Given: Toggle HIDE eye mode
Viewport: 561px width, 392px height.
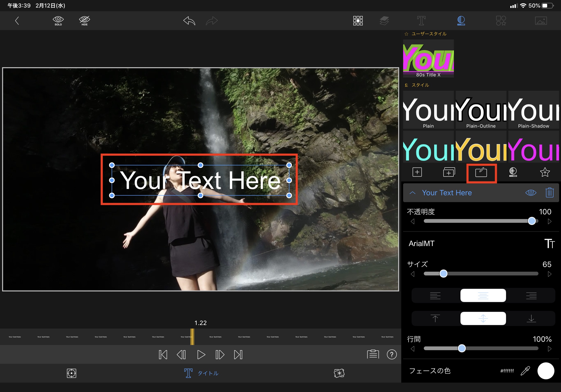Looking at the screenshot, I should click(85, 21).
